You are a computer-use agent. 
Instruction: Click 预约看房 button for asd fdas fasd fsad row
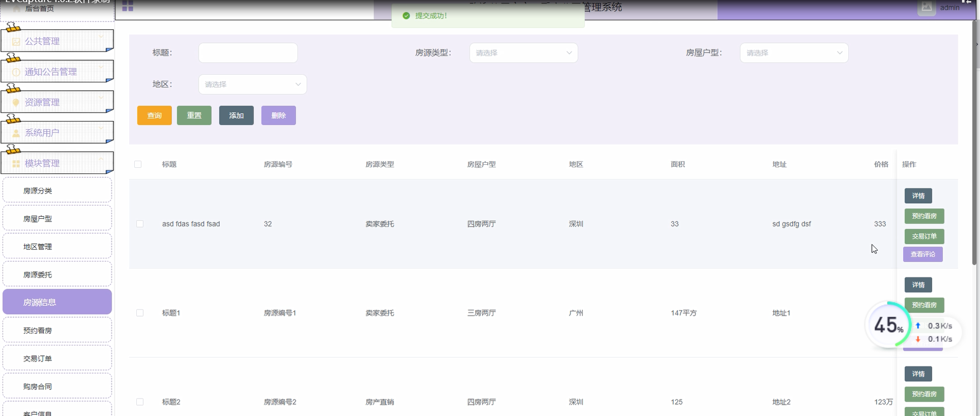click(924, 216)
